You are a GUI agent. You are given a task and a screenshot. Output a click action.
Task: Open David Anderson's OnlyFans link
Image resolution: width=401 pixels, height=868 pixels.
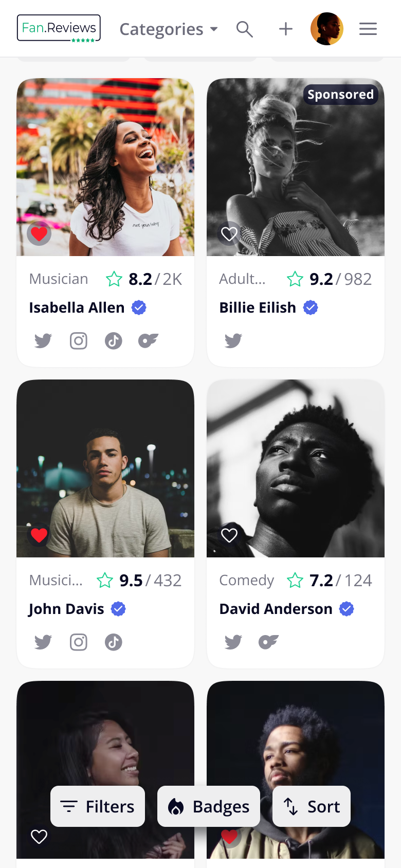coord(268,642)
